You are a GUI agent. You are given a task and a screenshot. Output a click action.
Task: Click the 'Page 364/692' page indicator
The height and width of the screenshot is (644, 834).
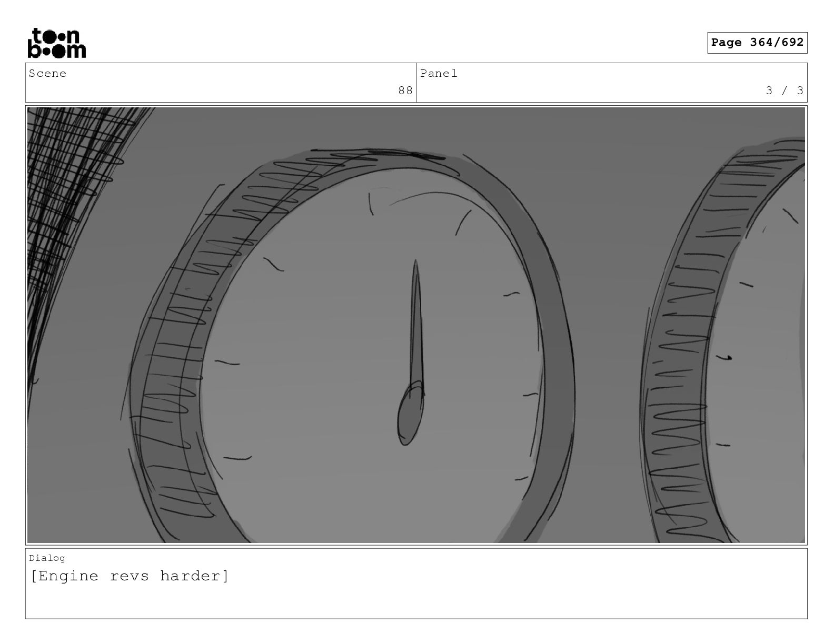pos(757,43)
